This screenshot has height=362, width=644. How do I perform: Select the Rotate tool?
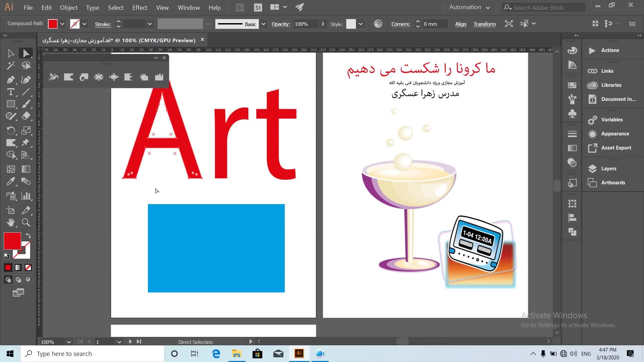(10, 130)
